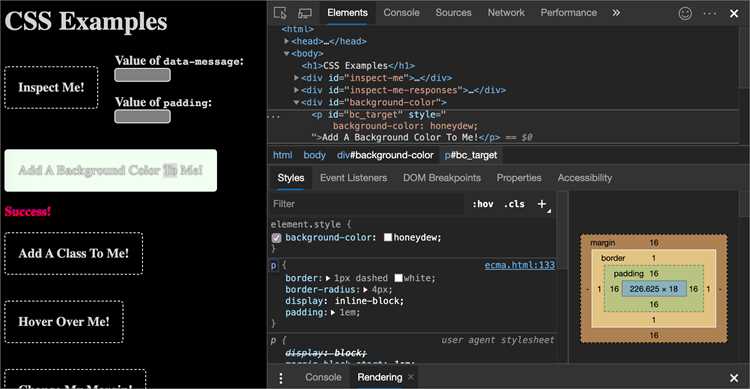Click the Inspect Me! box on page
The height and width of the screenshot is (389, 750).
click(x=51, y=88)
